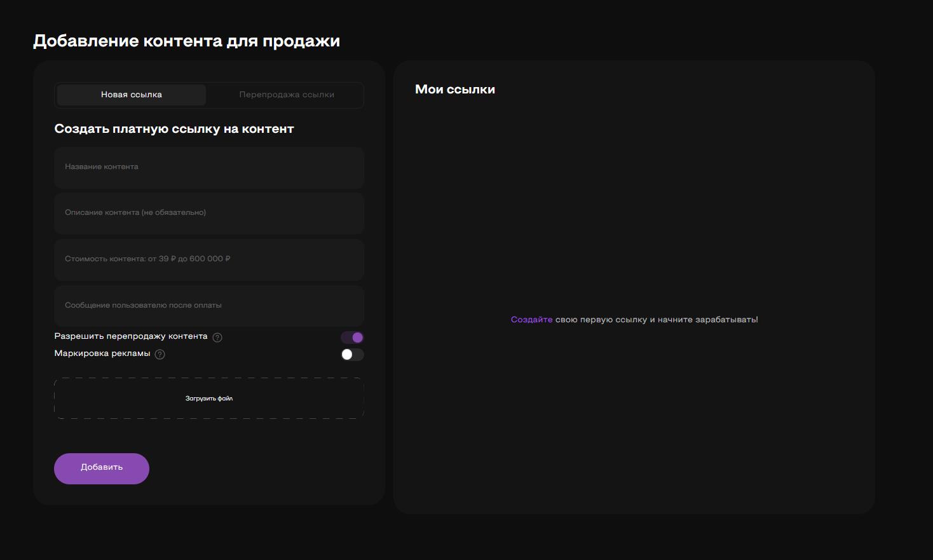Image resolution: width=933 pixels, height=560 pixels.
Task: Click the Описание контента input field
Action: (x=209, y=213)
